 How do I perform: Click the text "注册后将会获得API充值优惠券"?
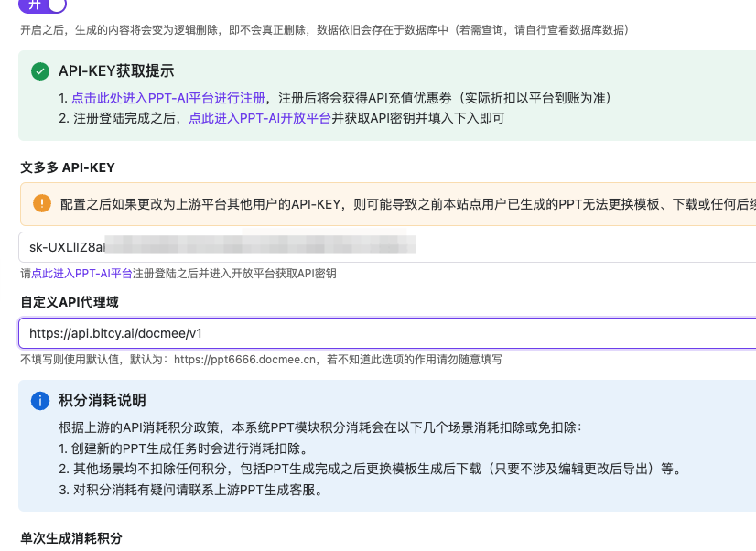click(x=365, y=98)
